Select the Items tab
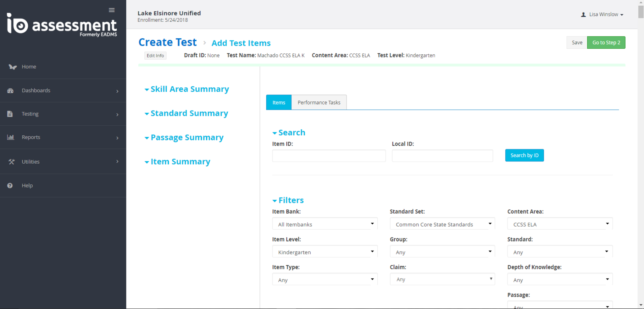This screenshot has height=309, width=644. tap(279, 102)
